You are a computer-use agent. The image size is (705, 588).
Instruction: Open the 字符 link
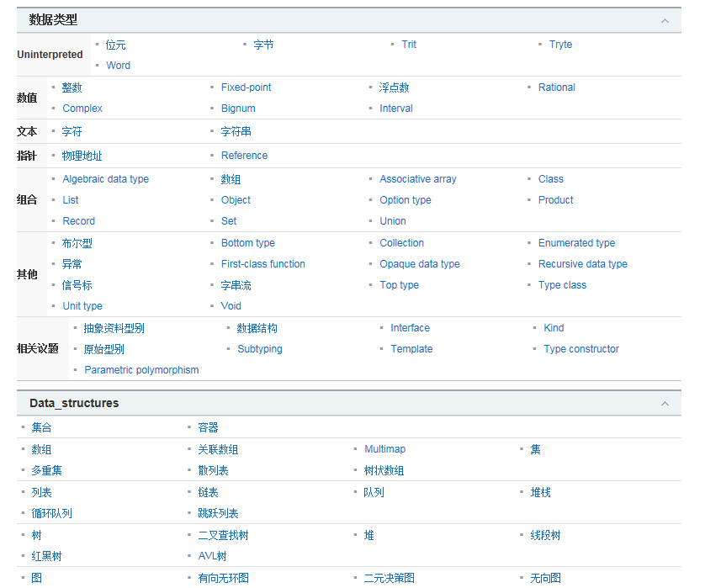(72, 132)
